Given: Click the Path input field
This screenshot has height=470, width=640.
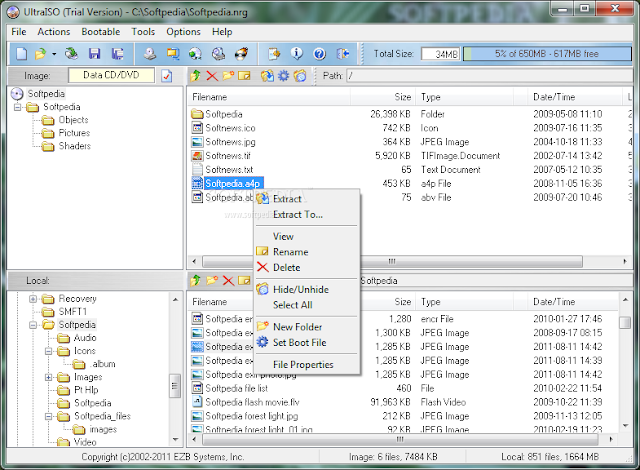Looking at the screenshot, I should tap(489, 75).
